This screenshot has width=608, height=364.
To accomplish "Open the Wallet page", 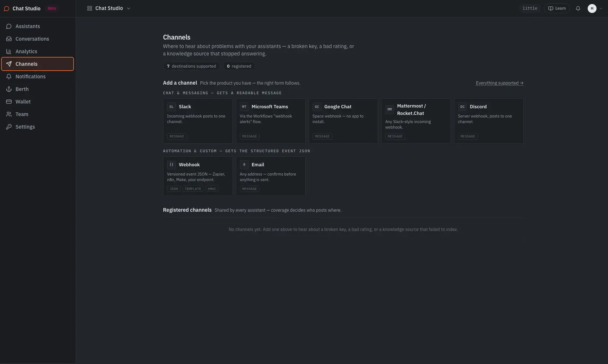I will 38,102.
